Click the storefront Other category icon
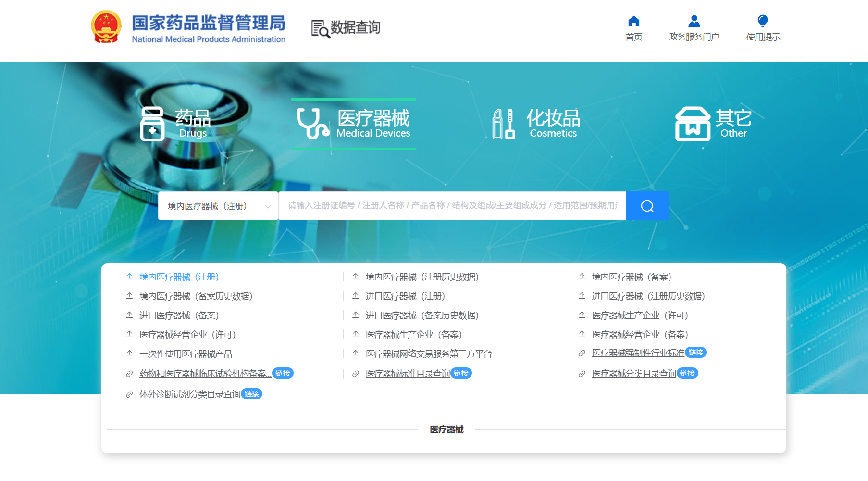This screenshot has width=868, height=481. [x=692, y=124]
